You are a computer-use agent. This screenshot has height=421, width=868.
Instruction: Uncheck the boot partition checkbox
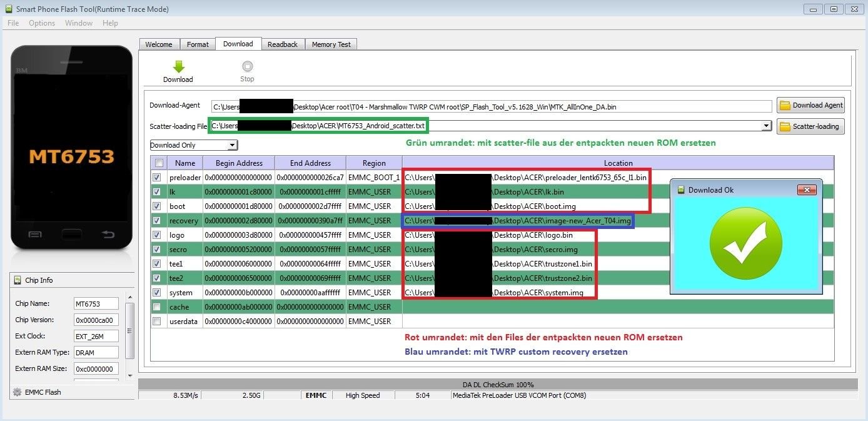156,206
